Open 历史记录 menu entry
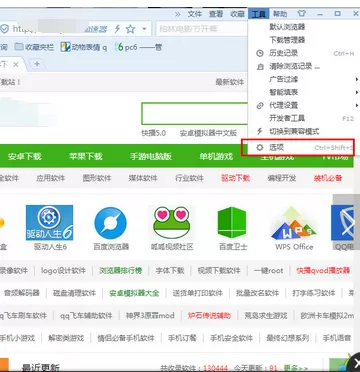The height and width of the screenshot is (372, 360). pyautogui.click(x=283, y=53)
